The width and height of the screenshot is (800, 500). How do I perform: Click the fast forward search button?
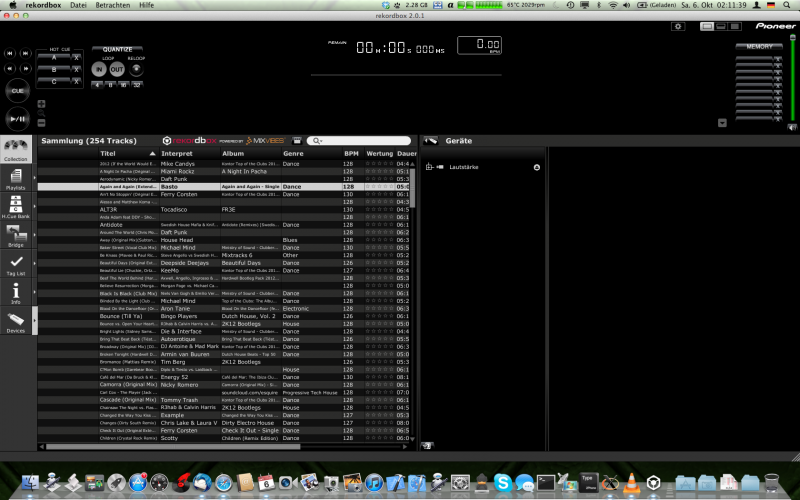[26, 68]
